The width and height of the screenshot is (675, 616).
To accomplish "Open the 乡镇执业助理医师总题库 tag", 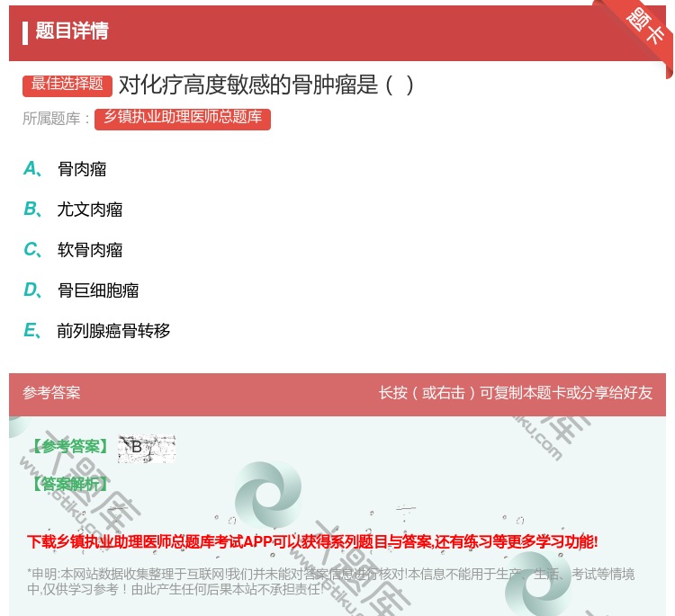I will pos(183,120).
